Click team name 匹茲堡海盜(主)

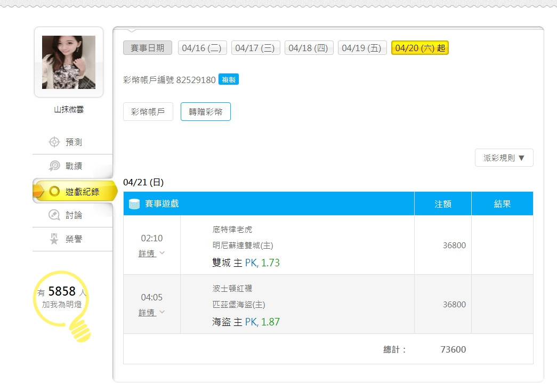(x=239, y=305)
